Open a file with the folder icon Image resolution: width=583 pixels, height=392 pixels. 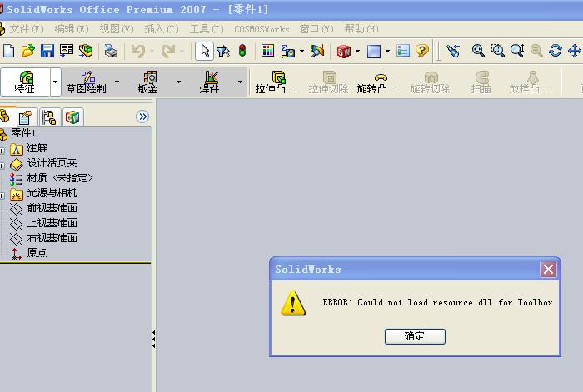point(27,51)
